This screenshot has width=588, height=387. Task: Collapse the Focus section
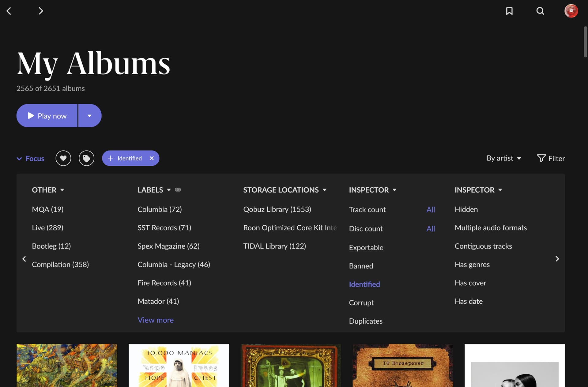pos(30,159)
